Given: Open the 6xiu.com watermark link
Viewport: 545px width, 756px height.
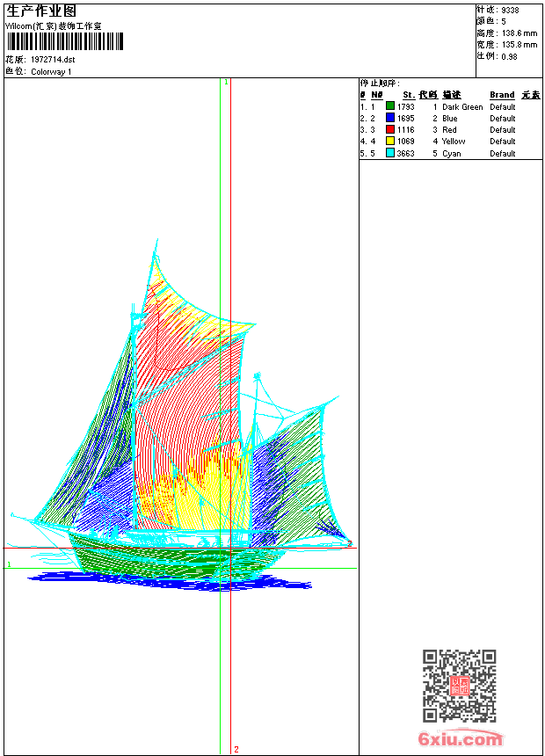Looking at the screenshot, I should (x=461, y=739).
